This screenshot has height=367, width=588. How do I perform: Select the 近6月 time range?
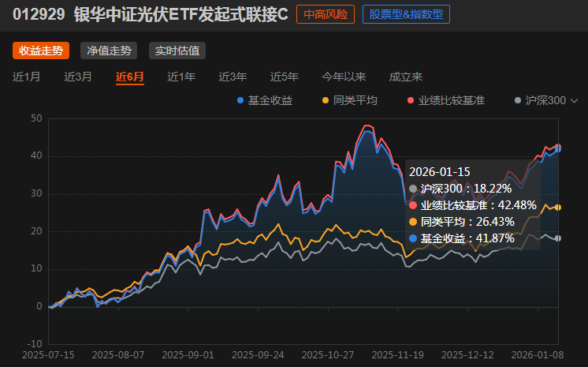coord(130,77)
